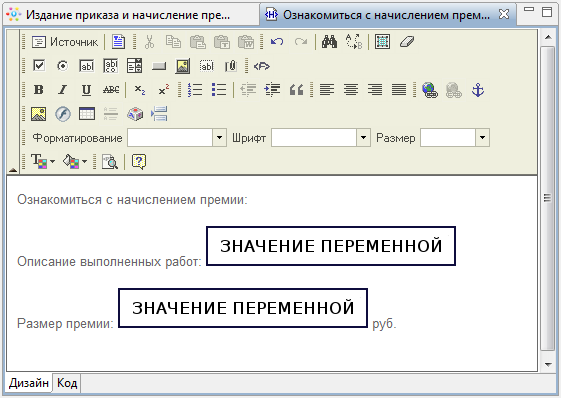Align text to the left

(x=327, y=90)
